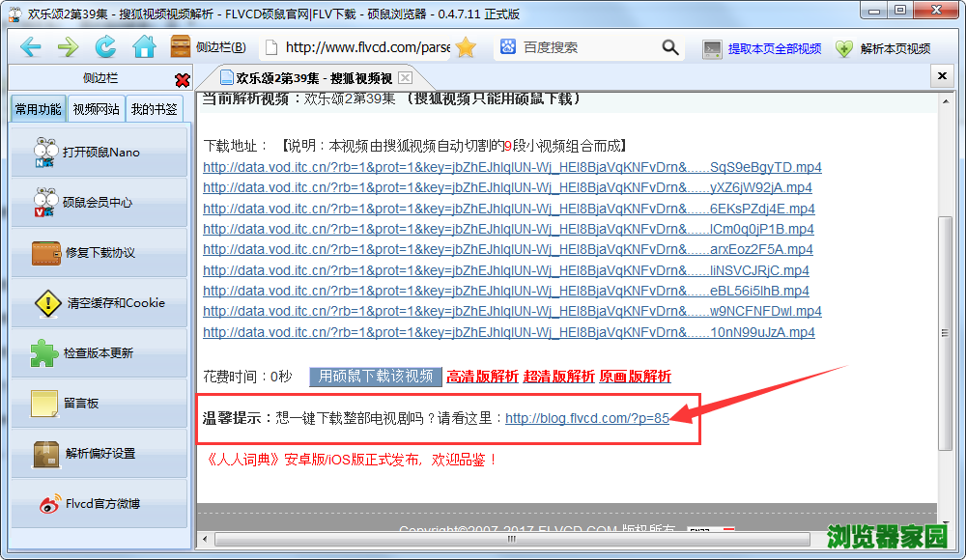966x560 pixels.
Task: Open 打开硕鼠Nano from the sidebar
Action: coord(99,152)
